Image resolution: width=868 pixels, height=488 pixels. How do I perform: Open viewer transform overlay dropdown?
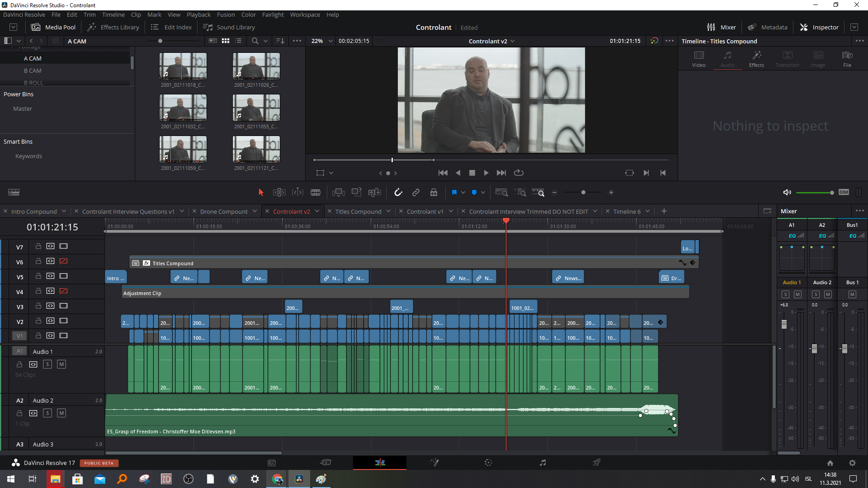point(331,173)
